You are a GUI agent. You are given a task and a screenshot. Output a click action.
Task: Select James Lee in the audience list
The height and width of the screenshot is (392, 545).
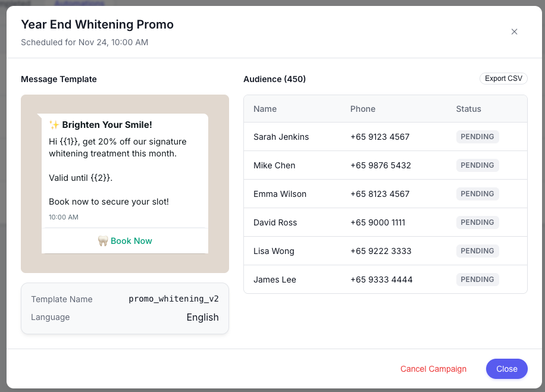385,279
